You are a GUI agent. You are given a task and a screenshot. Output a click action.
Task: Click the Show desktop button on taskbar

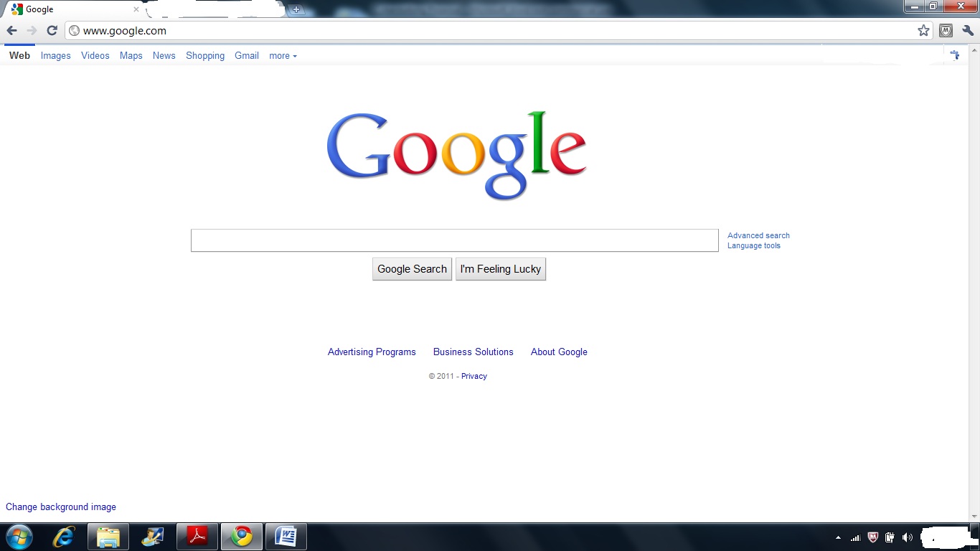975,537
